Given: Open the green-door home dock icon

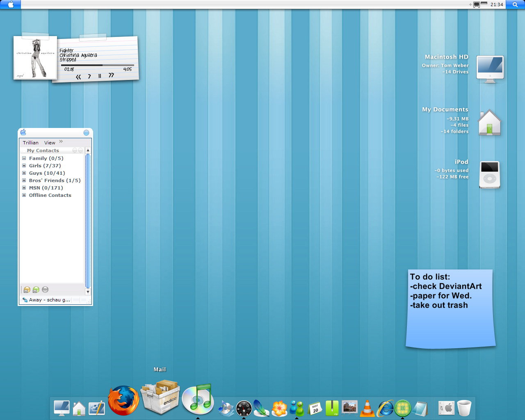Looking at the screenshot, I should click(x=79, y=409).
